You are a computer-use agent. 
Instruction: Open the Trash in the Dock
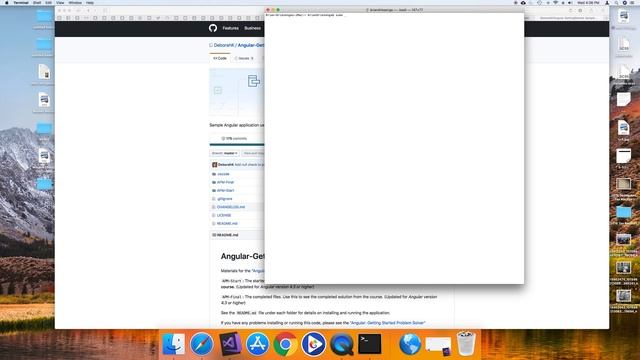pos(466,344)
